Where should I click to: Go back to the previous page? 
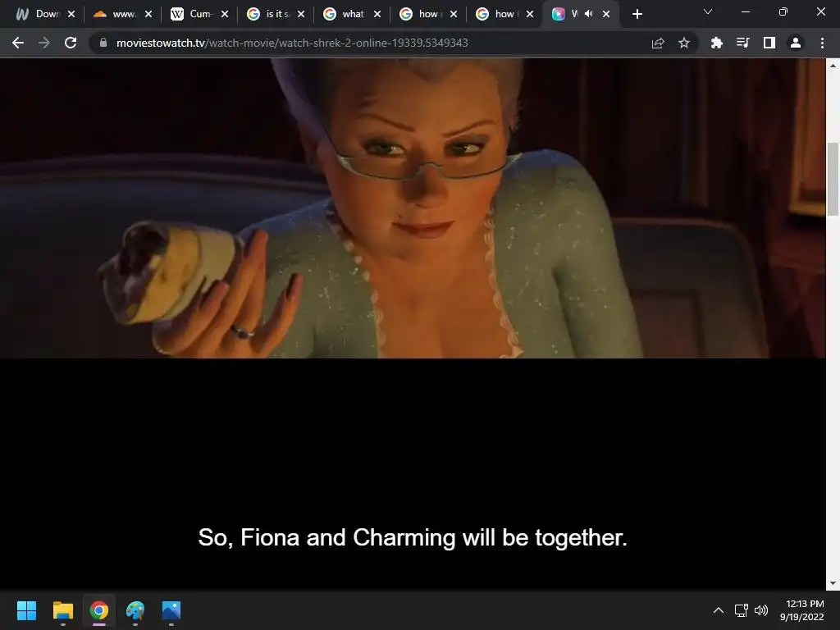(x=18, y=43)
